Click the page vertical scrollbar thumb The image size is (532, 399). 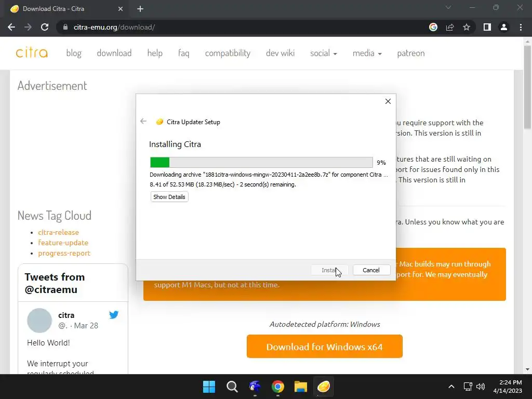[x=527, y=87]
